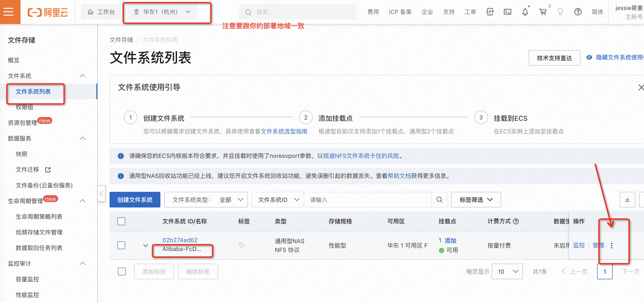Open the 文件系统选型指南 link
Image resolution: width=644 pixels, height=303 pixels.
click(284, 131)
